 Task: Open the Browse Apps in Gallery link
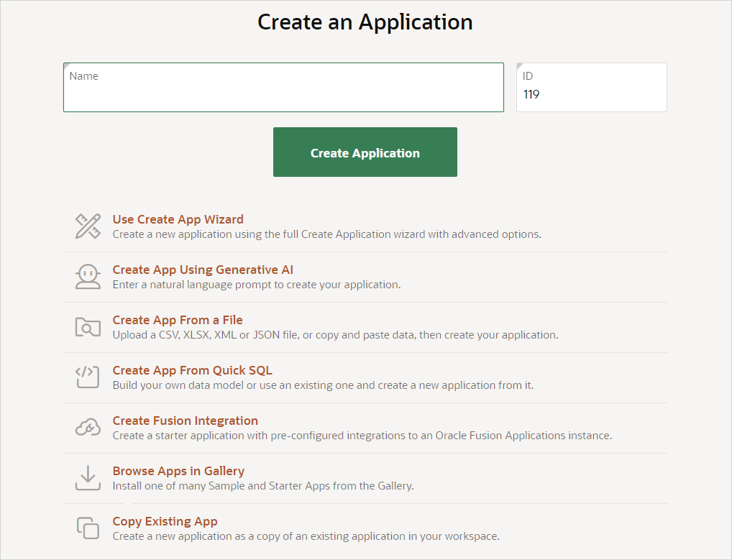(178, 471)
